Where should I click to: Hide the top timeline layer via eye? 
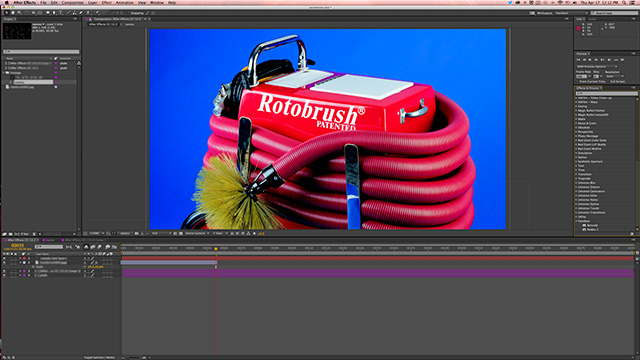coord(4,258)
